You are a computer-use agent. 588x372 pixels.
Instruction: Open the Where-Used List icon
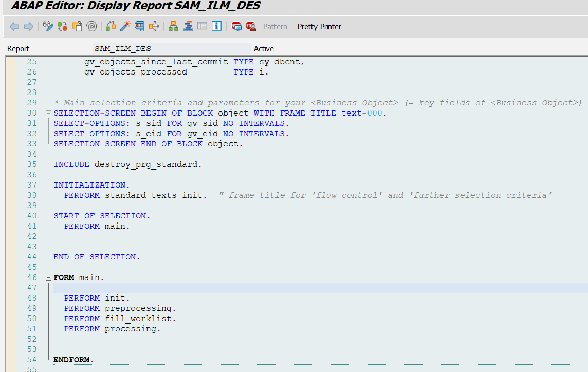pyautogui.click(x=139, y=26)
